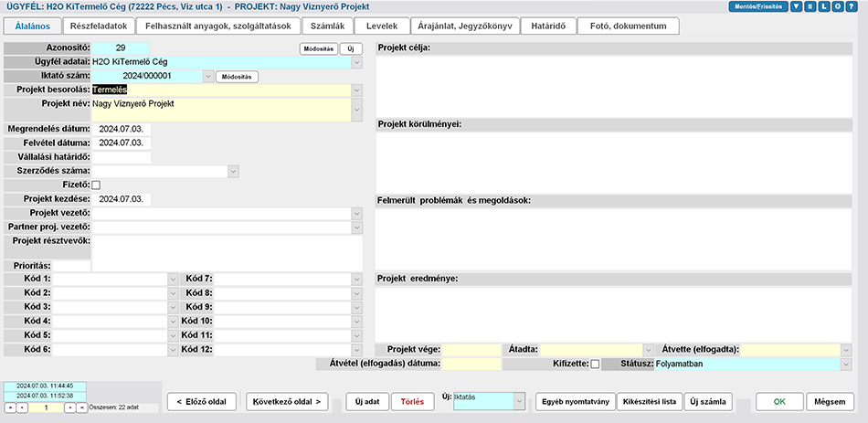Click the Prioritás input field
This screenshot has height=423, width=868.
pyautogui.click(x=71, y=266)
